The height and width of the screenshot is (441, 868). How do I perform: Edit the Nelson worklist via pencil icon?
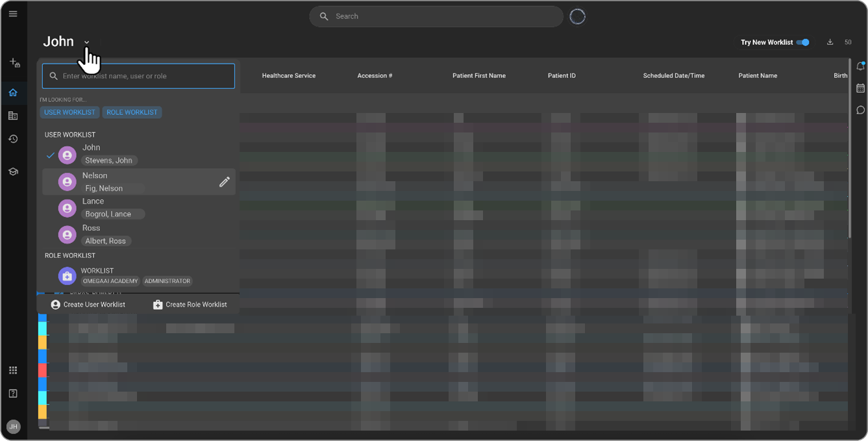(224, 182)
